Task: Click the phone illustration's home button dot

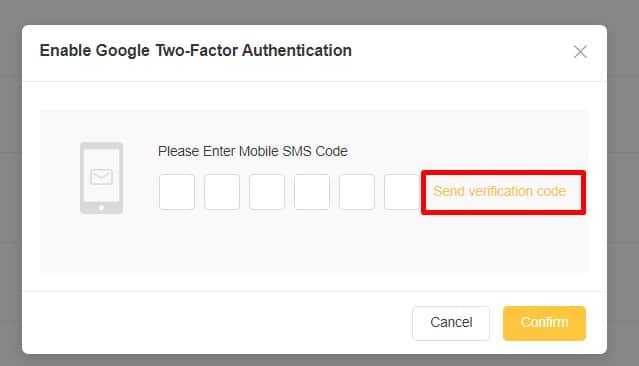Action: pyautogui.click(x=101, y=208)
